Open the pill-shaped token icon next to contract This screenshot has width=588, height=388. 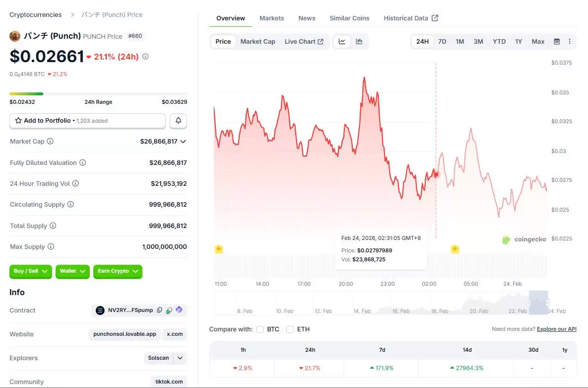[x=169, y=310]
